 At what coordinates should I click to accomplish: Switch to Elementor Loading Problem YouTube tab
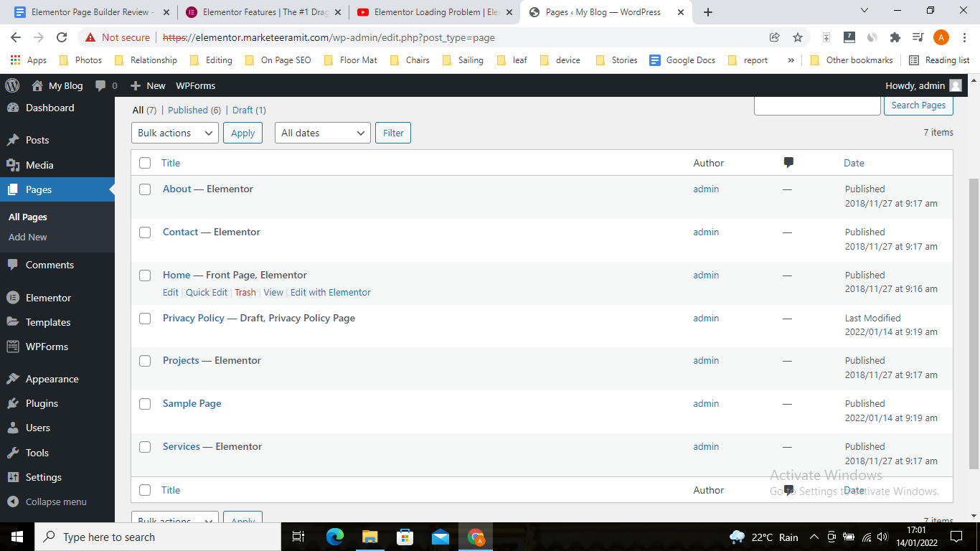pos(436,11)
